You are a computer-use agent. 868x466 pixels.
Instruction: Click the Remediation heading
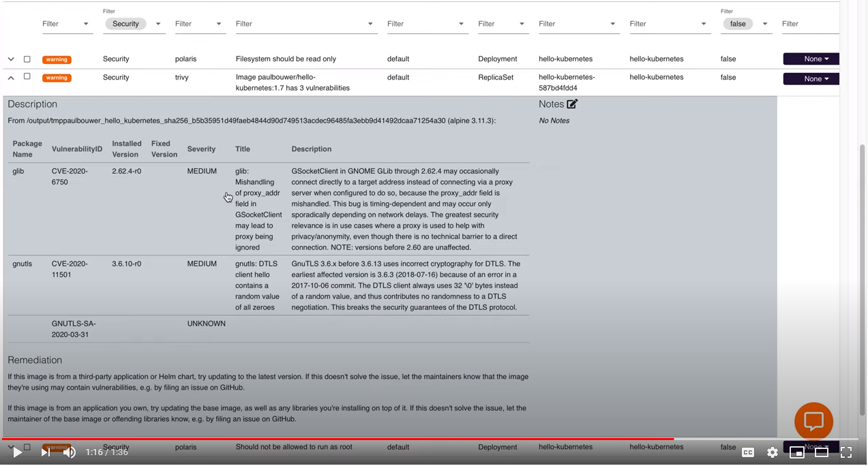point(35,360)
